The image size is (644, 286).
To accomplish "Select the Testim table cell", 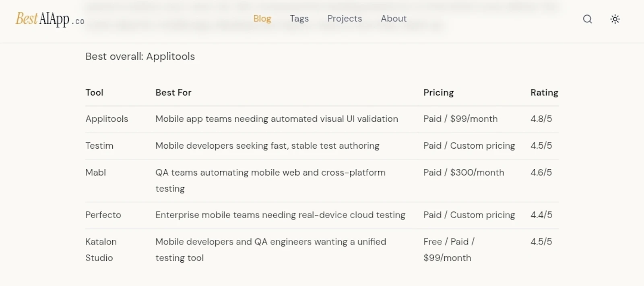I will click(x=99, y=146).
